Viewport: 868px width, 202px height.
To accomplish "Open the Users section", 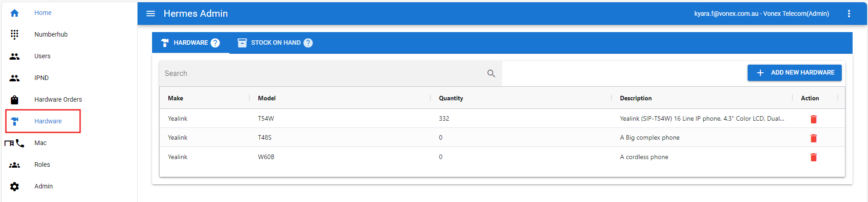I will (42, 56).
